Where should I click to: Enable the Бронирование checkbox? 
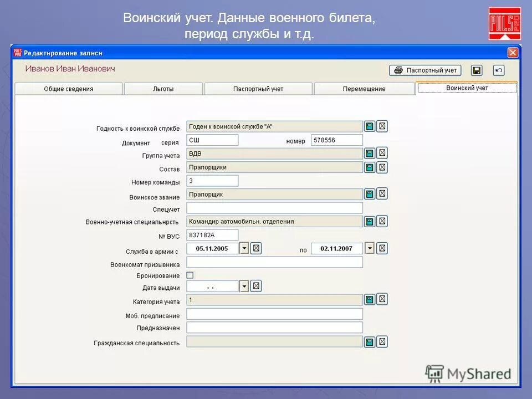189,274
